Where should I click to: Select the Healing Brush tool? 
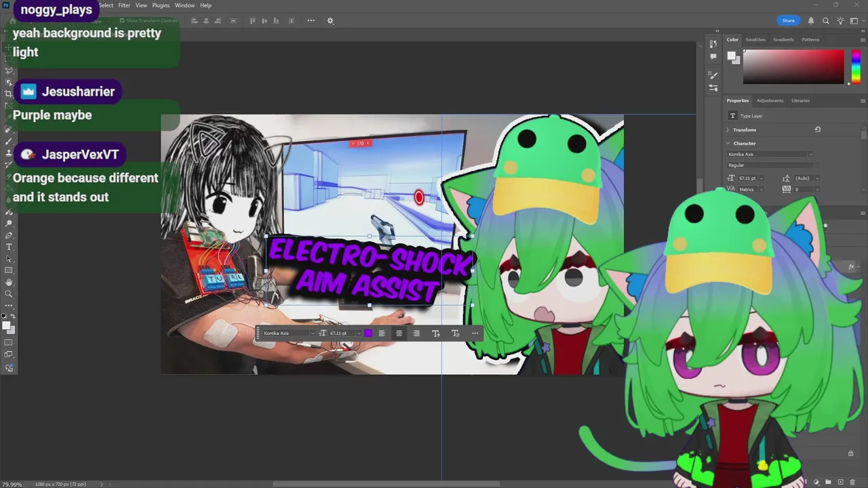(x=9, y=129)
